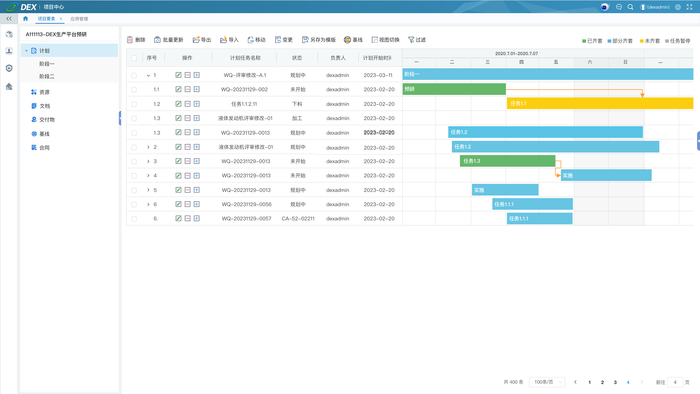Expand row 2 with the chevron

click(x=148, y=147)
